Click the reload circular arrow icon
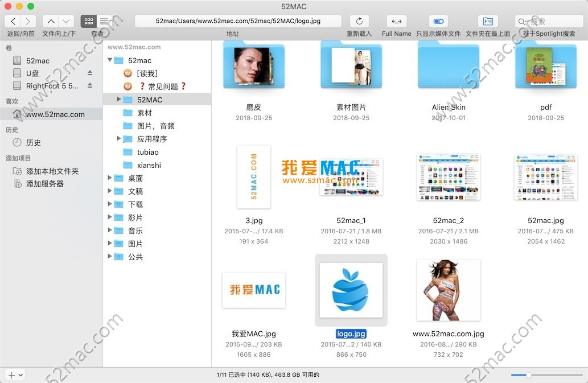The width and height of the screenshot is (588, 383). [x=359, y=22]
